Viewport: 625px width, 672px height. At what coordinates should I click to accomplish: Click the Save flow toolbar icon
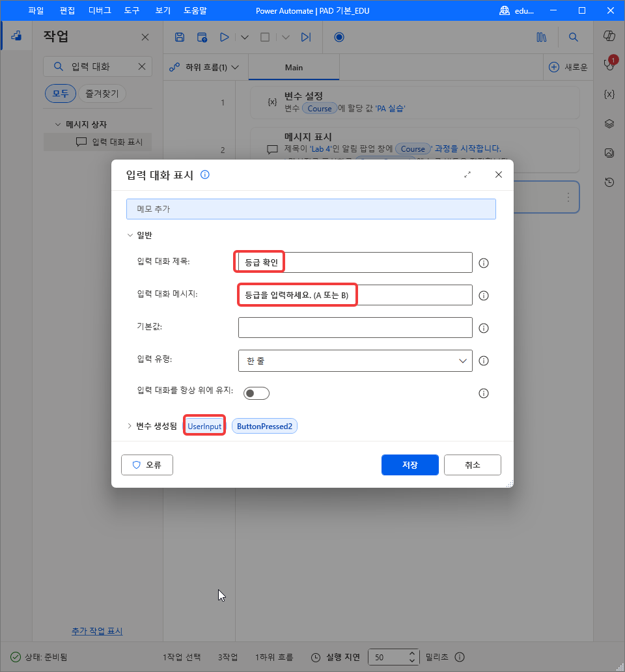point(180,37)
